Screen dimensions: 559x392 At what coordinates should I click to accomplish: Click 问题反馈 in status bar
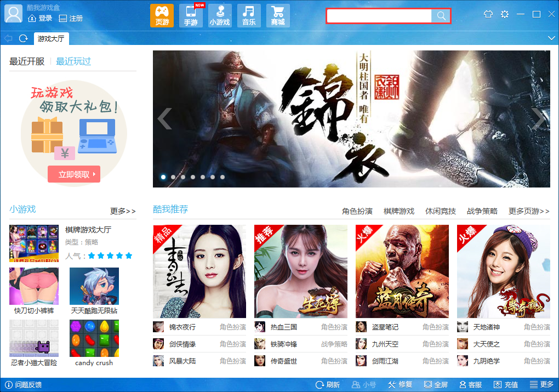[23, 385]
